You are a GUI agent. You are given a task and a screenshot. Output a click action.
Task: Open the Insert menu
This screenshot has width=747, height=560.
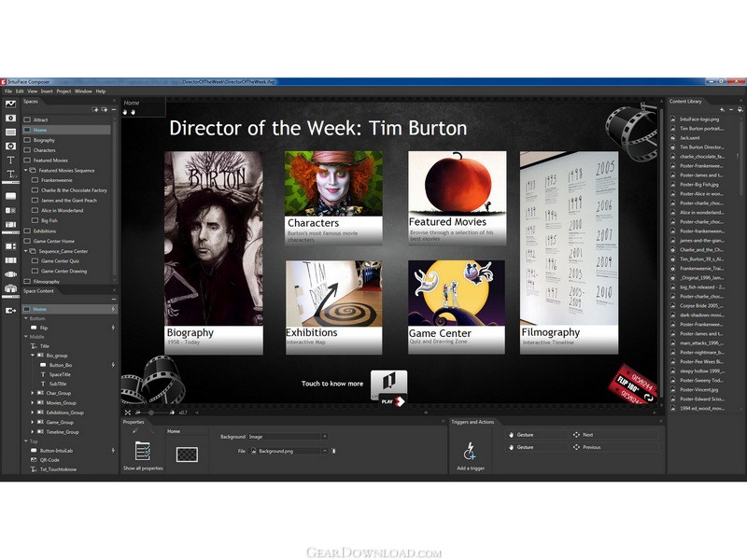tap(47, 91)
